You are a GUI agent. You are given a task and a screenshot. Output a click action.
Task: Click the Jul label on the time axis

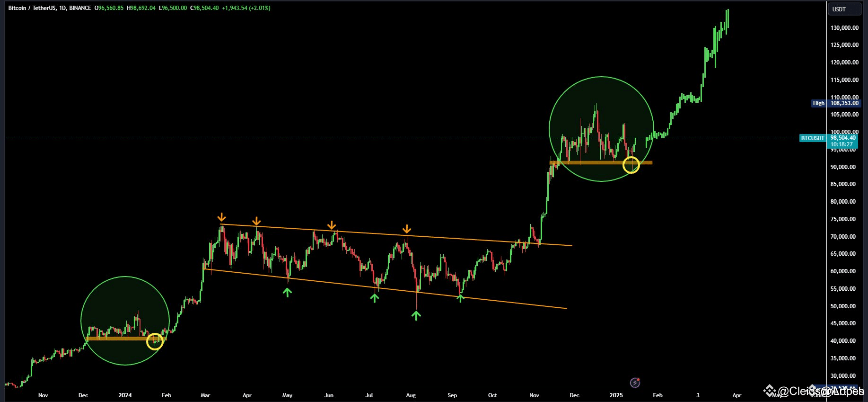(369, 395)
